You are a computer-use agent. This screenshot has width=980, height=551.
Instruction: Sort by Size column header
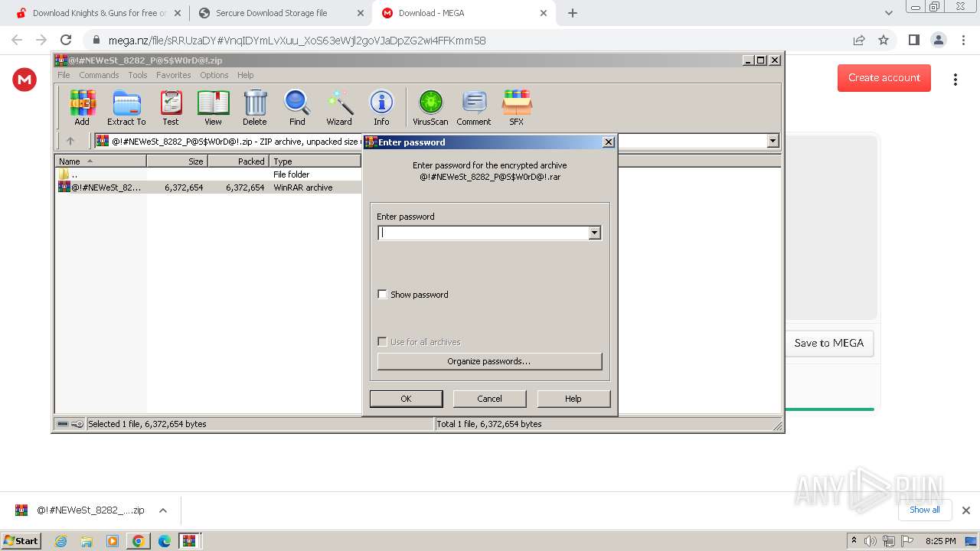click(178, 161)
